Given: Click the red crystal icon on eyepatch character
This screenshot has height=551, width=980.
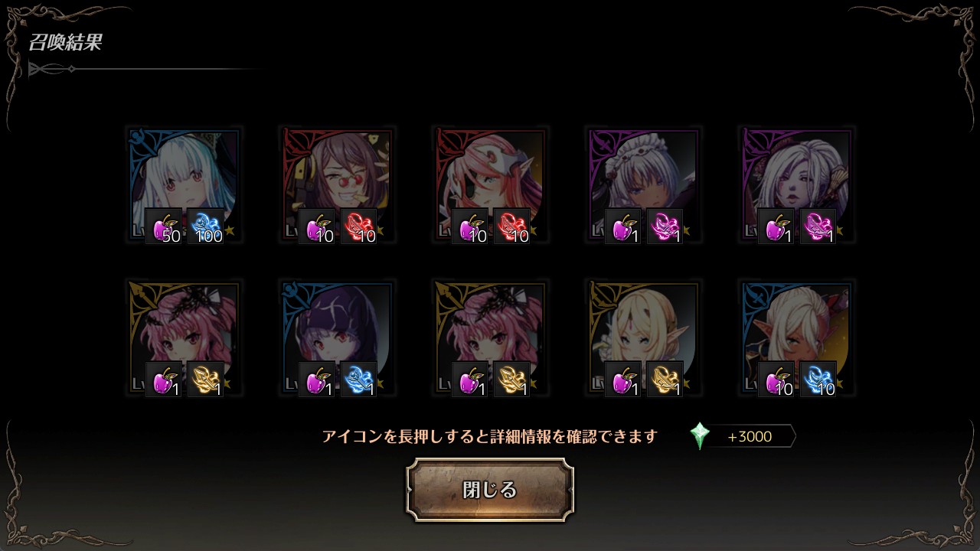Looking at the screenshot, I should click(x=512, y=227).
